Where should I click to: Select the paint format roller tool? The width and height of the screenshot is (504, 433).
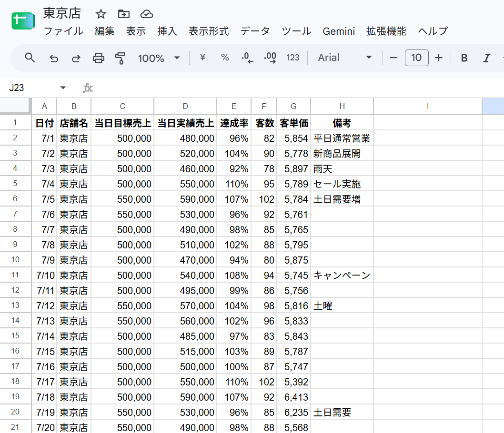[x=120, y=58]
